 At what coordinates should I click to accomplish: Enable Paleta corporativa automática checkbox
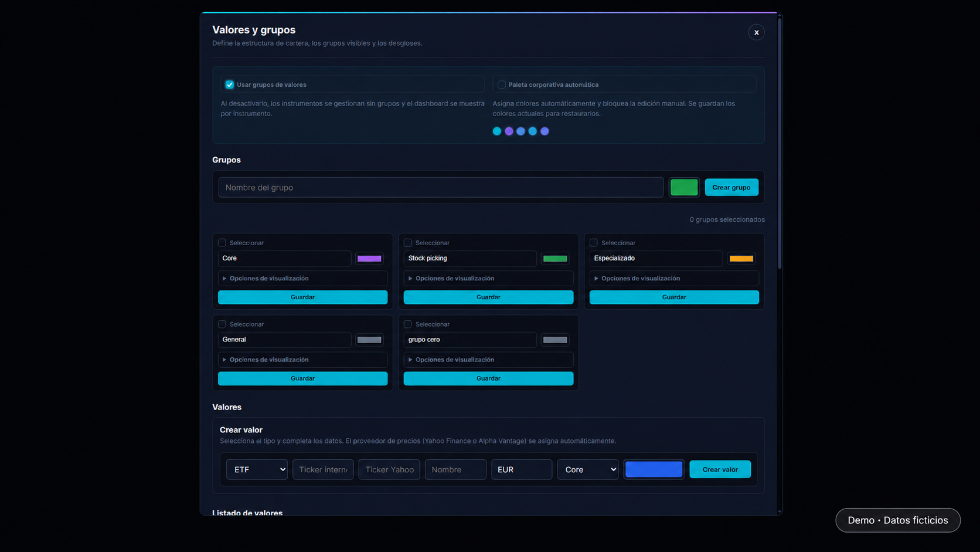502,84
